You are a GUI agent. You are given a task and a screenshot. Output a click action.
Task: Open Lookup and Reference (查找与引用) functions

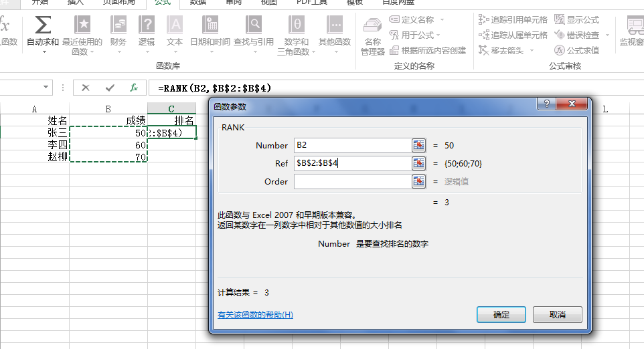pos(254,35)
